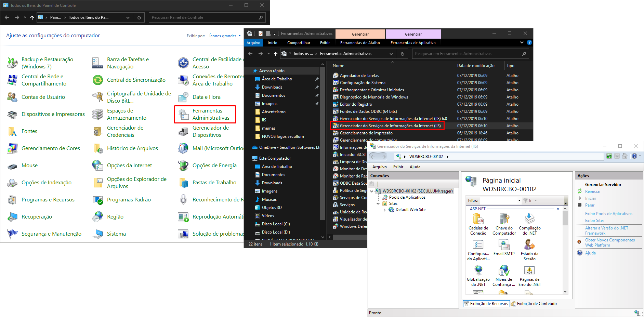644x317 pixels.
Task: Click the Reiniciar server action link
Action: 593,191
